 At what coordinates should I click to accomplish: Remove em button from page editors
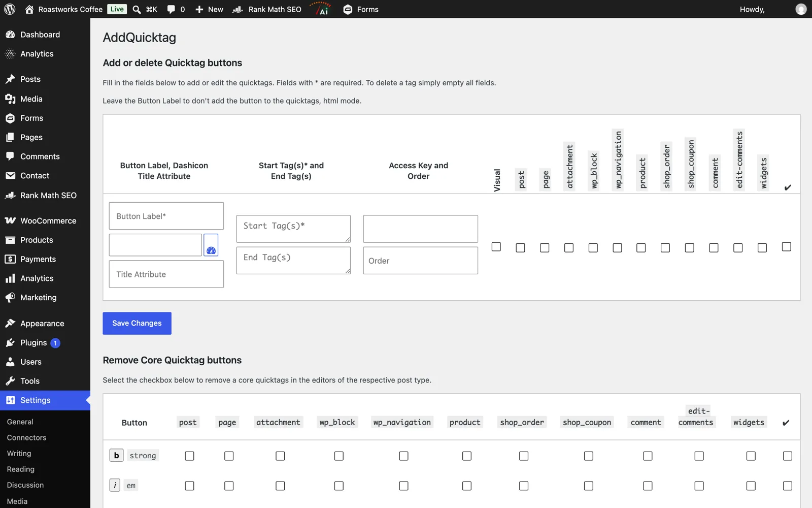pos(229,486)
